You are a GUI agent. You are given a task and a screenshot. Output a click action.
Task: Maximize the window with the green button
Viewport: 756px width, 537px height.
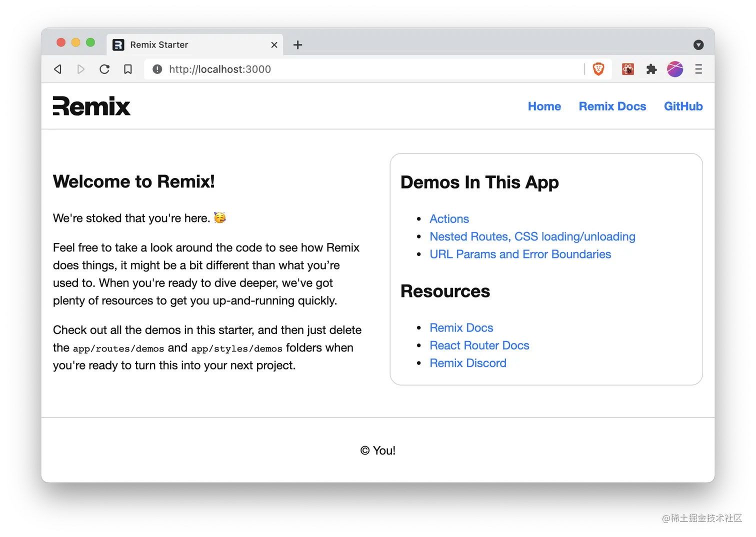[90, 42]
